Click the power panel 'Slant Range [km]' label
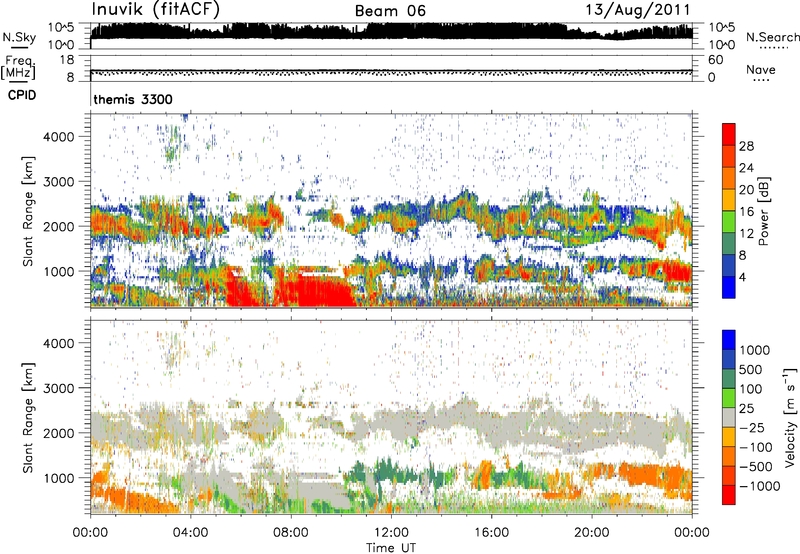Screen dimensions: 800x554 coord(28,211)
